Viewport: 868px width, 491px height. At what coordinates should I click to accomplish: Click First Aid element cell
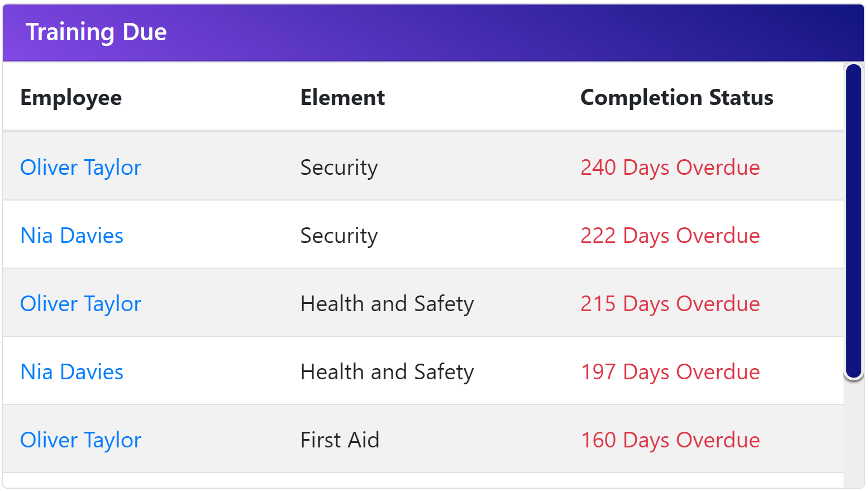tap(340, 440)
